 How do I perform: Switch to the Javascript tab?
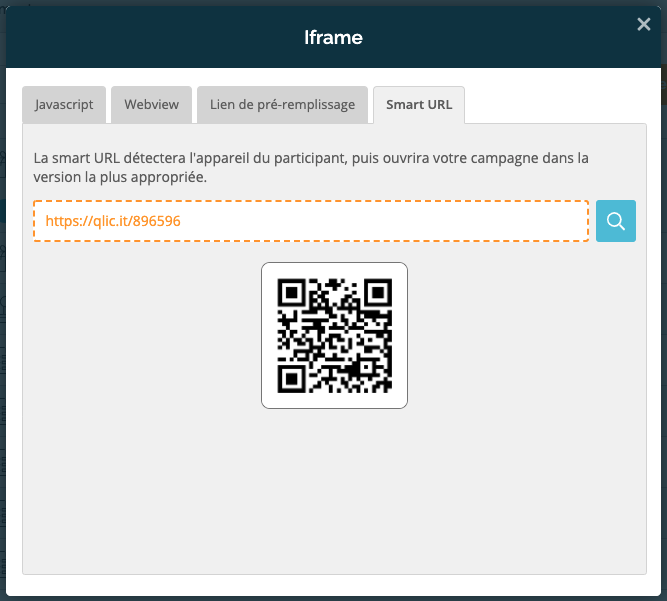[x=64, y=105]
